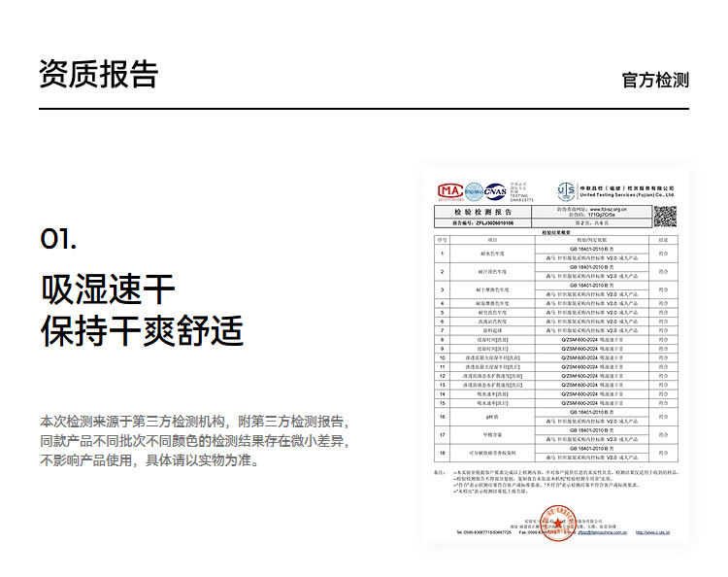Click the Q/ZSM 600-2024 standard in row 8

click(x=591, y=340)
